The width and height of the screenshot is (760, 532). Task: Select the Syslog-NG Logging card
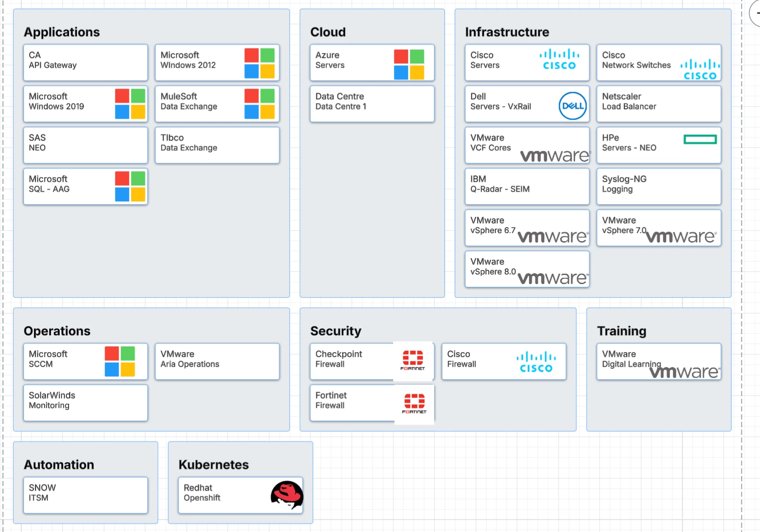click(659, 187)
